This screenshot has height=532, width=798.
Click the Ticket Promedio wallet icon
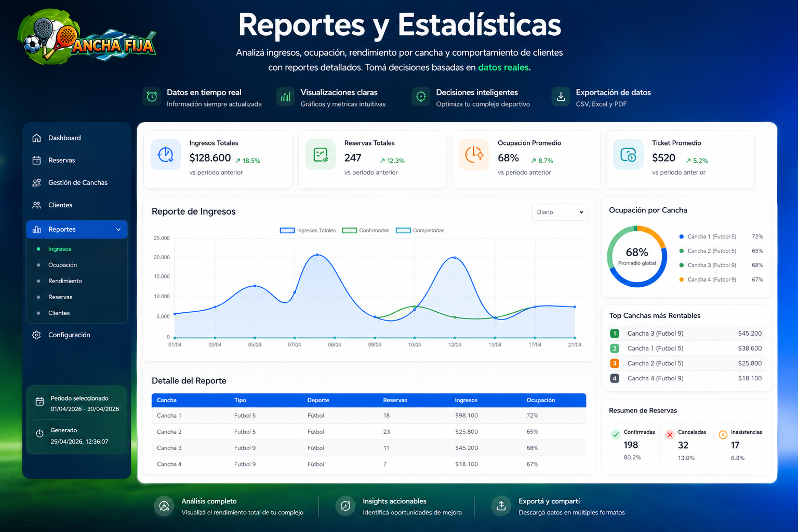pyautogui.click(x=628, y=154)
